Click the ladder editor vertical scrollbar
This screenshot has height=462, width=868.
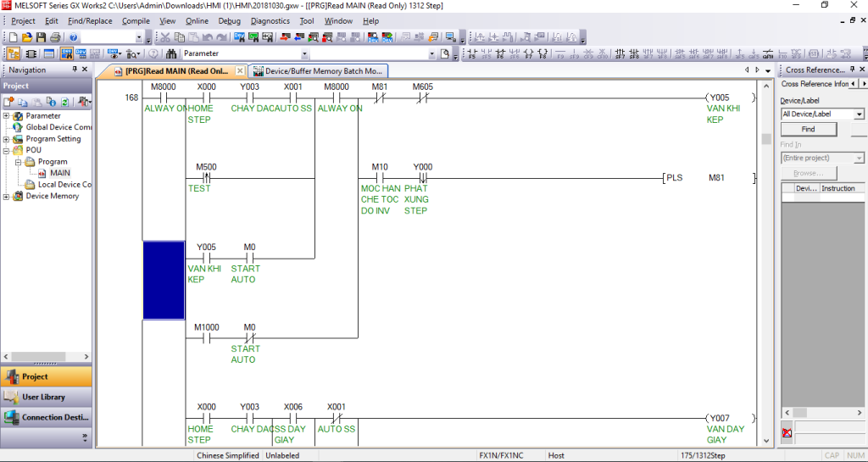pyautogui.click(x=766, y=254)
